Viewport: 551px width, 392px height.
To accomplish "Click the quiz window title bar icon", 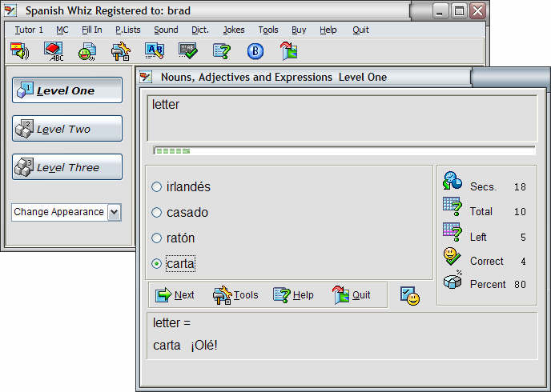I will 146,77.
